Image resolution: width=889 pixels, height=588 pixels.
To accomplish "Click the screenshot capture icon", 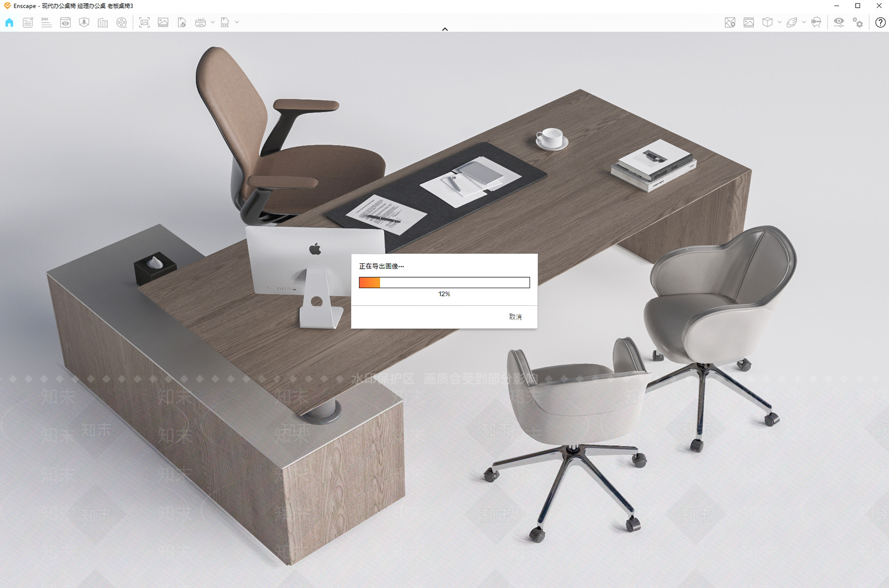I will click(144, 22).
